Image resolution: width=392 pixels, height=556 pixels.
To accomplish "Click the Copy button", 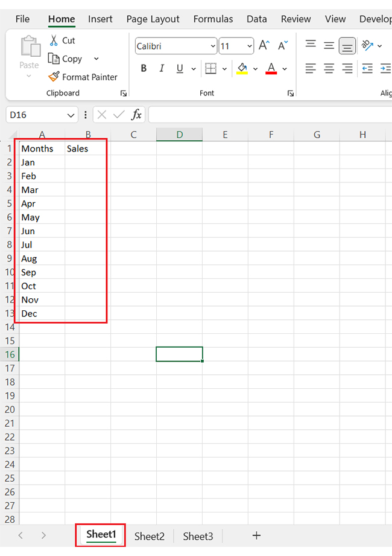I will [66, 59].
